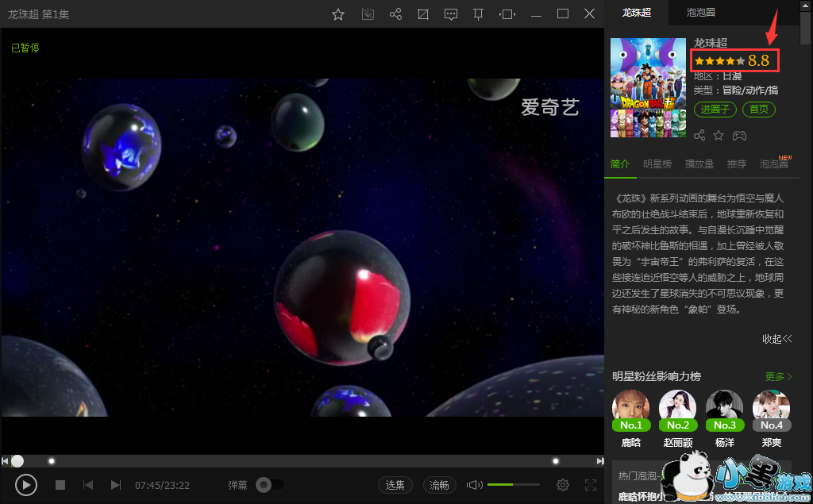
Task: Click No.3 杨洋 avatar
Action: click(x=724, y=410)
